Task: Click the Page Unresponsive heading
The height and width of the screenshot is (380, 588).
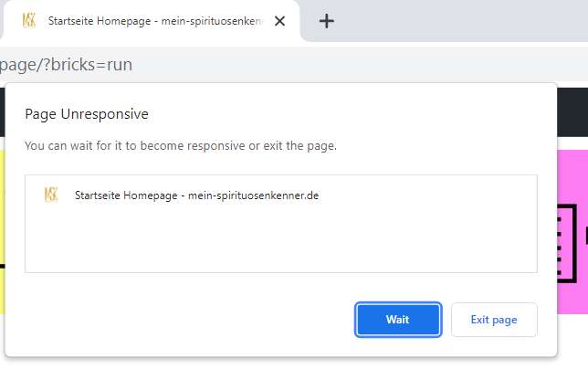Action: click(x=87, y=114)
